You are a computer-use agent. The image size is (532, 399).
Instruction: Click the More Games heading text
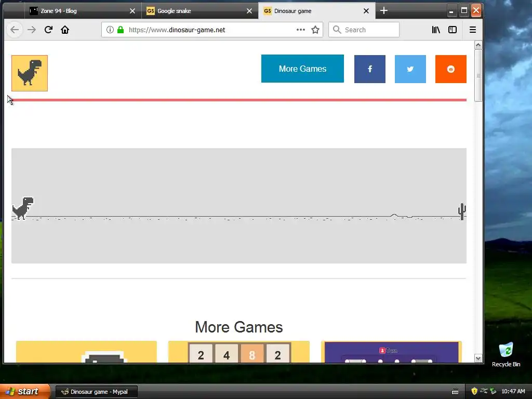click(239, 327)
